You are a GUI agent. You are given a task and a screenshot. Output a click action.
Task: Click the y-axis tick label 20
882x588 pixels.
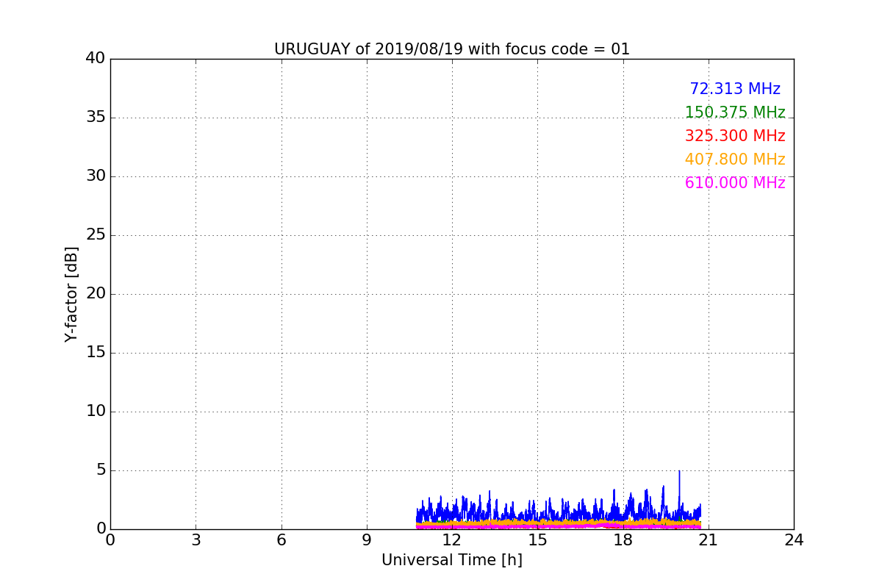tap(95, 293)
